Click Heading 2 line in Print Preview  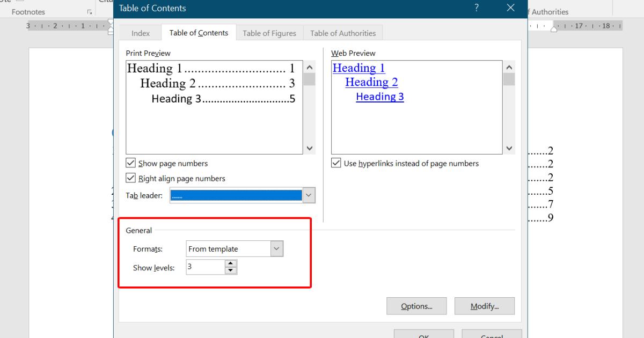click(218, 84)
